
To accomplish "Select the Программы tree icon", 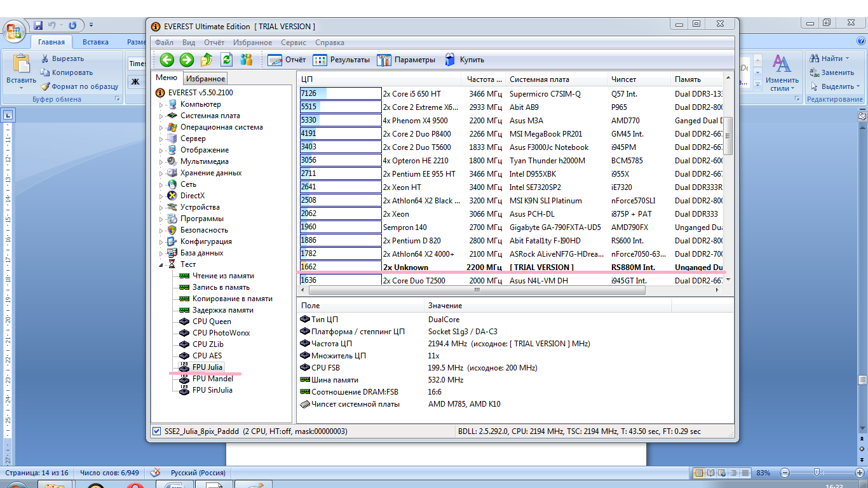I will point(172,219).
